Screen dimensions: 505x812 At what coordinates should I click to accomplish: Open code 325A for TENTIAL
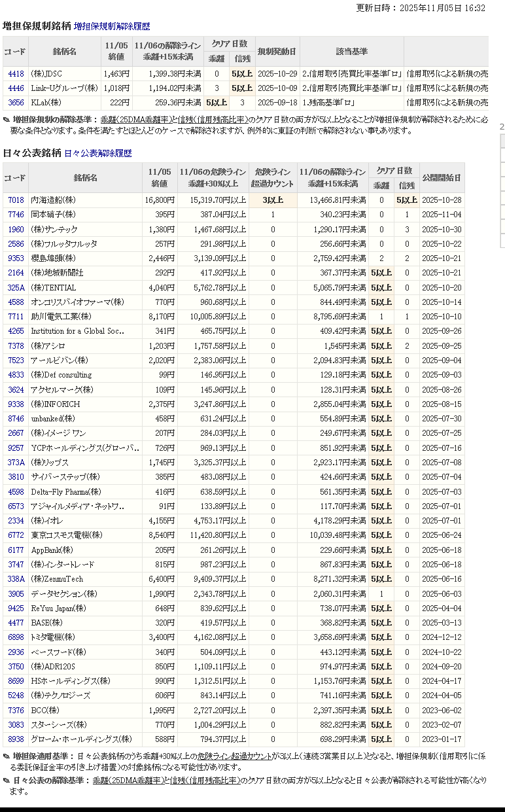click(x=16, y=288)
